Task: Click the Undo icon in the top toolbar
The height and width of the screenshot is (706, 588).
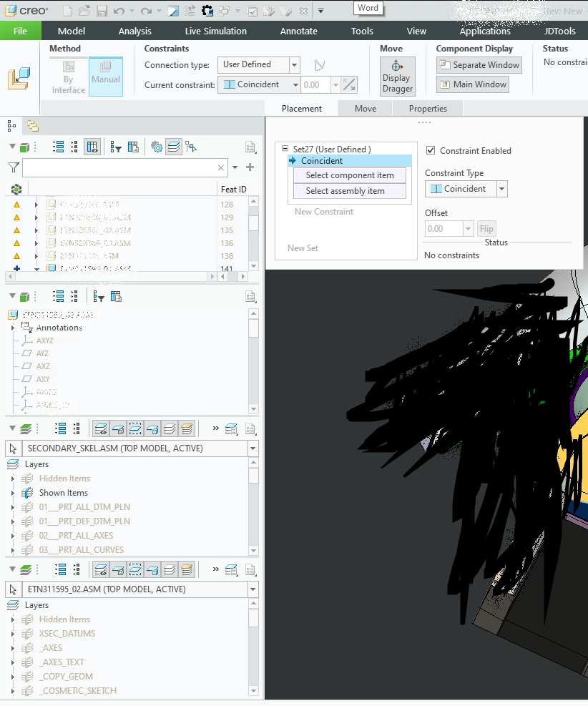Action: coord(119,11)
